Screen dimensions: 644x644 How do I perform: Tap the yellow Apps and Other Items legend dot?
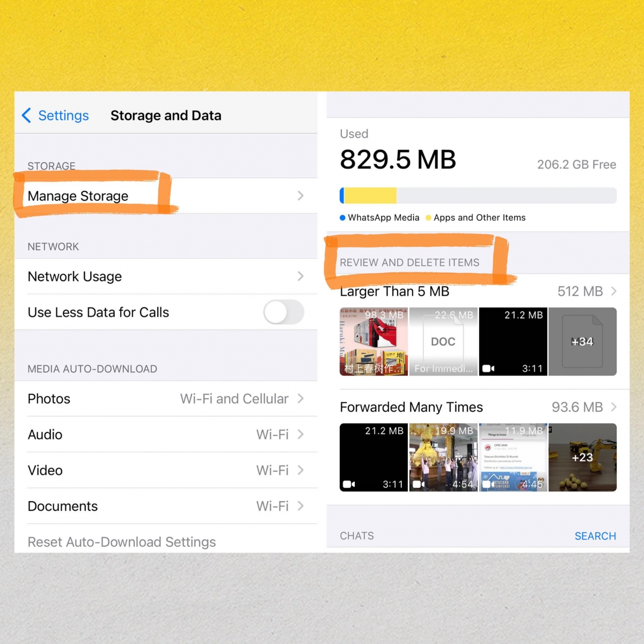click(428, 217)
